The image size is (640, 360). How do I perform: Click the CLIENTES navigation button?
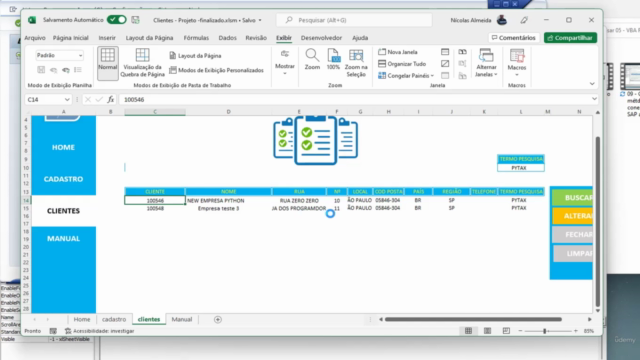point(63,211)
